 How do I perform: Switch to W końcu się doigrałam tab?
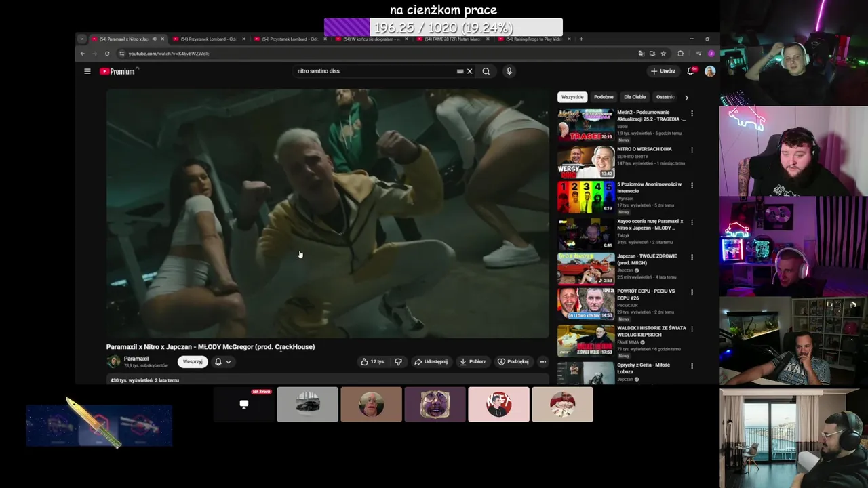(x=371, y=39)
